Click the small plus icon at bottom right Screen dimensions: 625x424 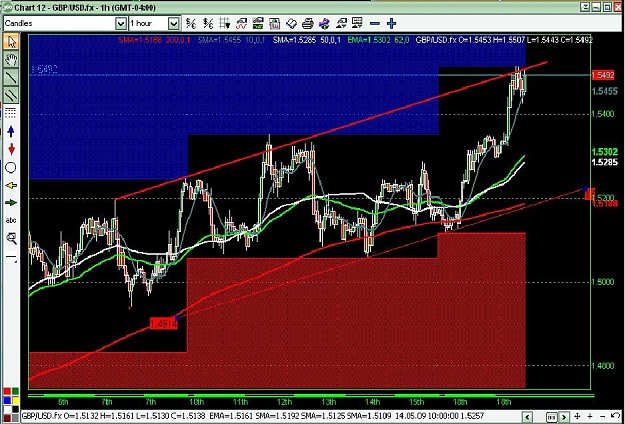(x=590, y=416)
